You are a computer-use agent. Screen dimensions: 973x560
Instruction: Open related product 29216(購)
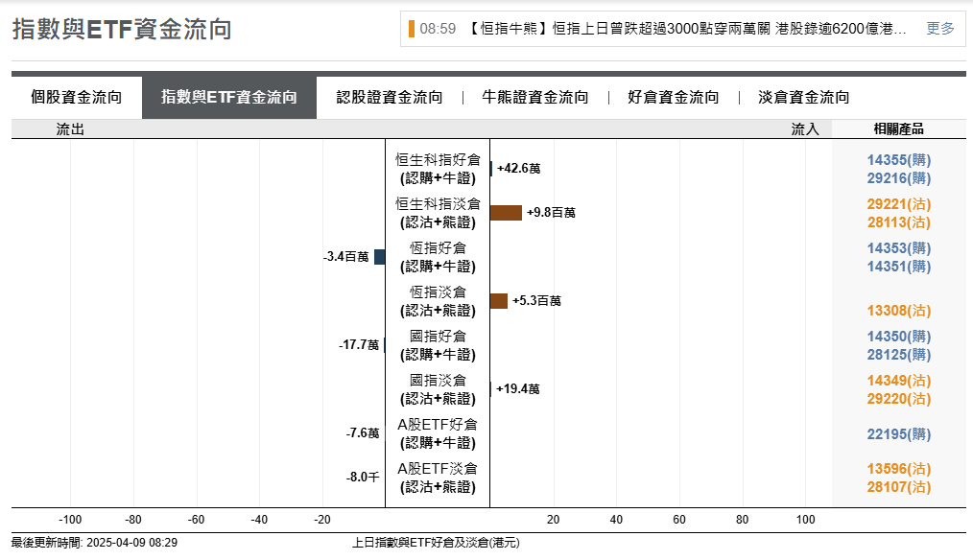pos(899,178)
